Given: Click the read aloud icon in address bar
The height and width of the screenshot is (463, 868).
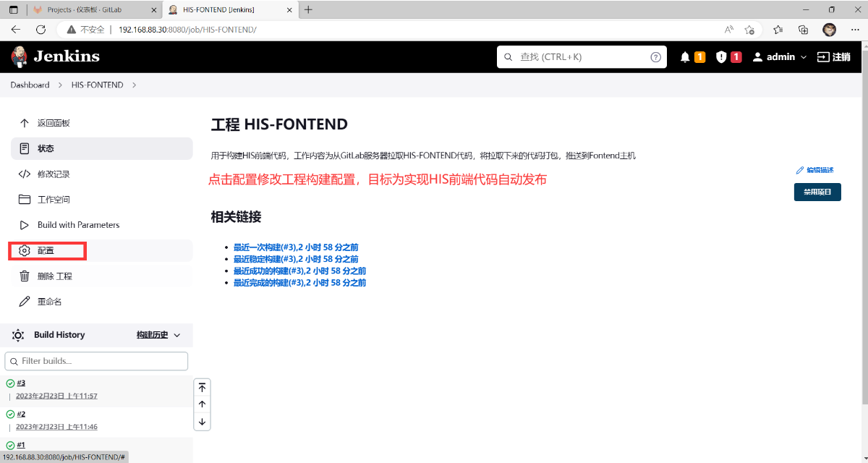Looking at the screenshot, I should pos(729,30).
